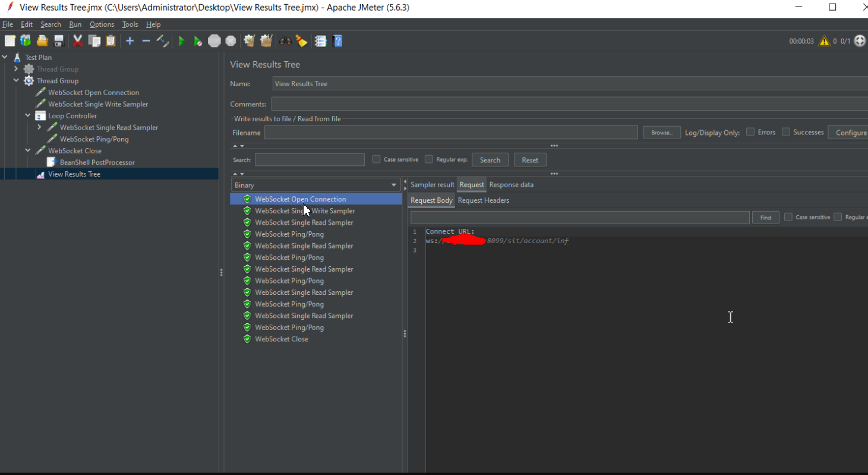This screenshot has width=868, height=475.
Task: Enable Case sensitive beside Find button
Action: tap(788, 217)
